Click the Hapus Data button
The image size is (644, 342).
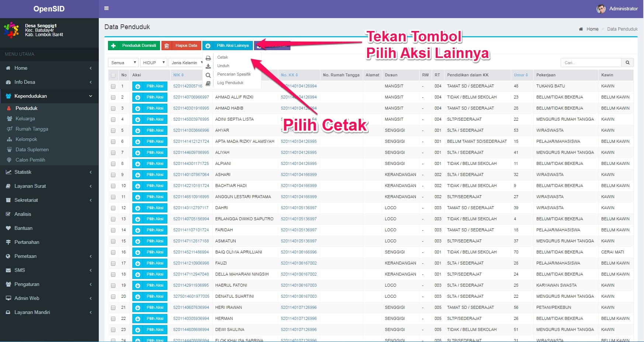tap(181, 45)
